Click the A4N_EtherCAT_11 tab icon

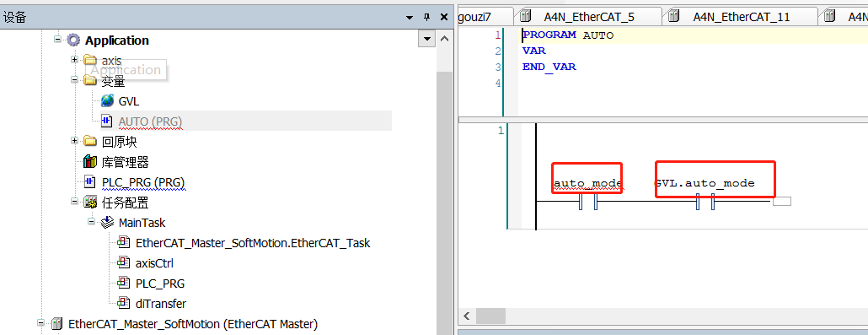coord(673,16)
